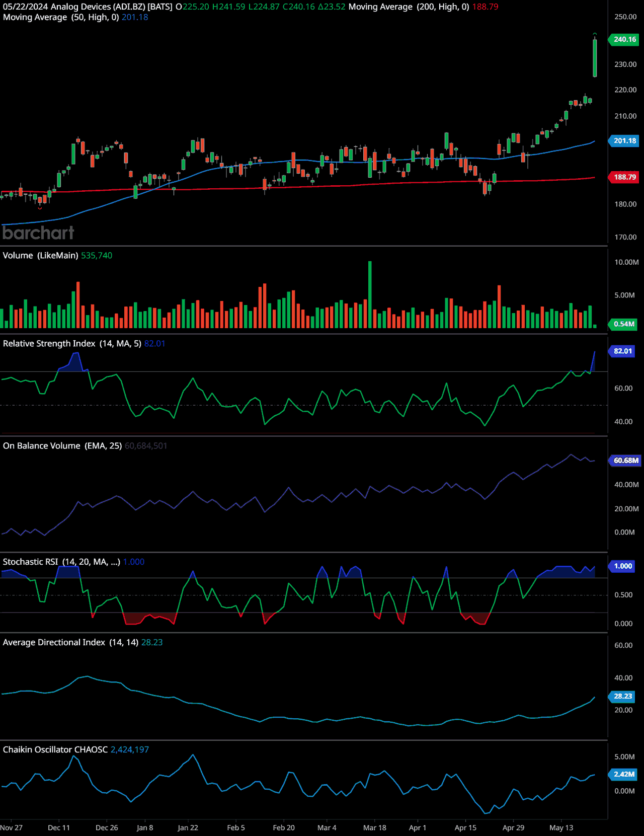This screenshot has height=836, width=644.
Task: Click the 0.000 Stochastic RSI axis label
Action: coord(623,624)
